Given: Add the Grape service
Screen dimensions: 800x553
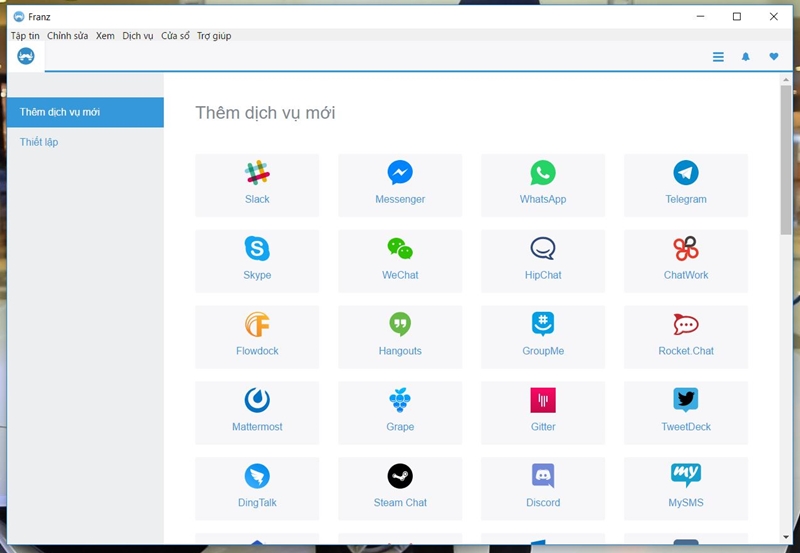Looking at the screenshot, I should pos(400,413).
